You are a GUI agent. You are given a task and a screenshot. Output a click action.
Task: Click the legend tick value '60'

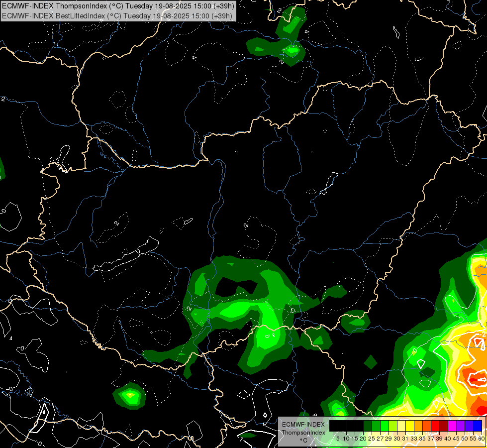click(482, 439)
